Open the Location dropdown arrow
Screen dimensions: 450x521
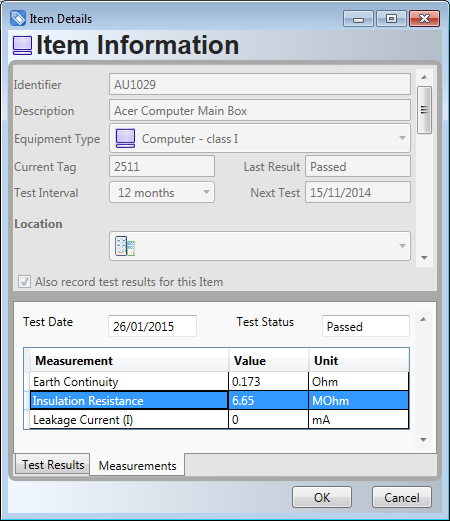[402, 246]
